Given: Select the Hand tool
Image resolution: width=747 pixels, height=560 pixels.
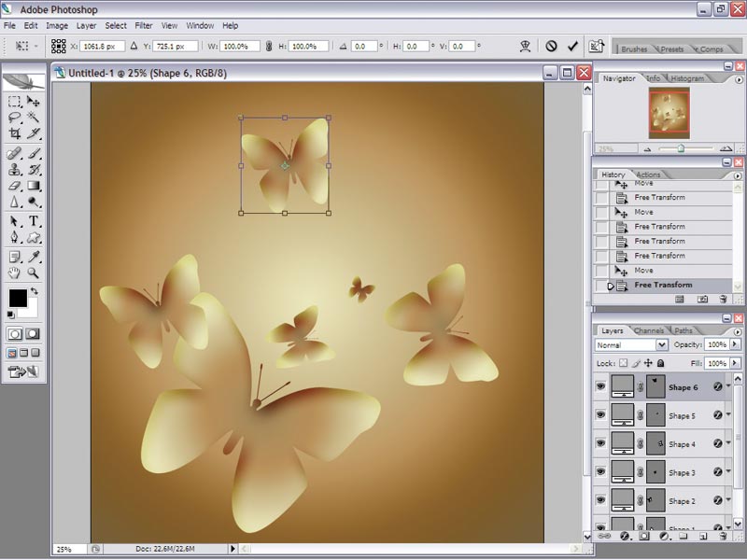Looking at the screenshot, I should coord(14,273).
